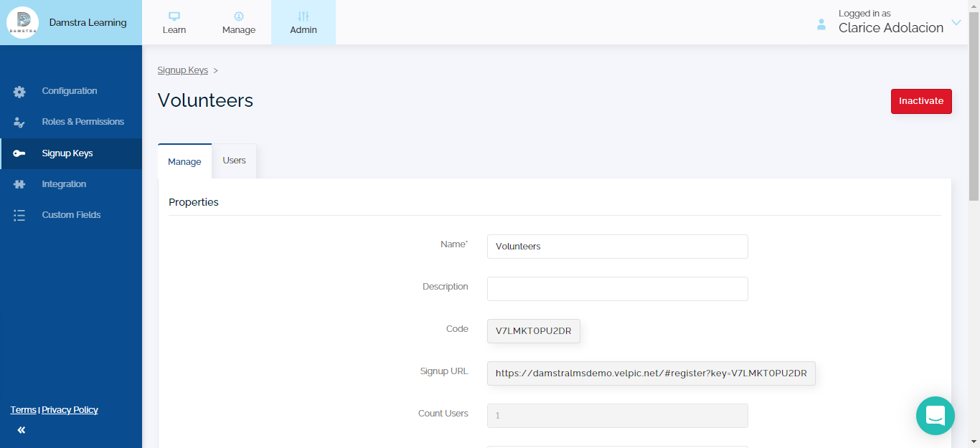Click the 'Logged in as' text
The image size is (980, 448).
click(x=864, y=14)
